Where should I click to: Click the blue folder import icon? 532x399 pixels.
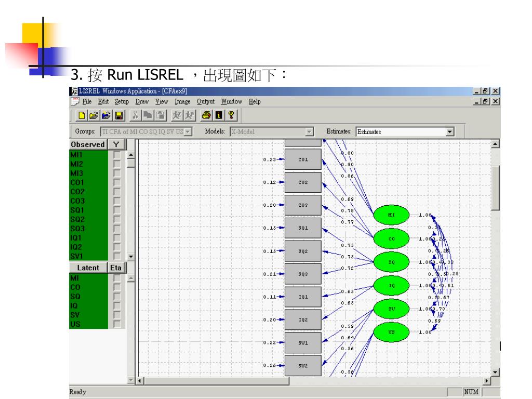tap(106, 116)
